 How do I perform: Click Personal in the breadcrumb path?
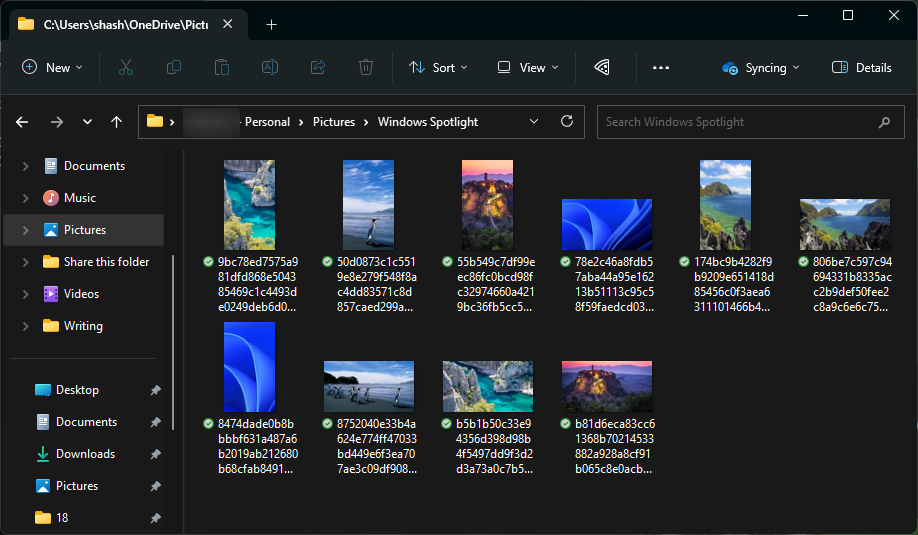coord(268,122)
